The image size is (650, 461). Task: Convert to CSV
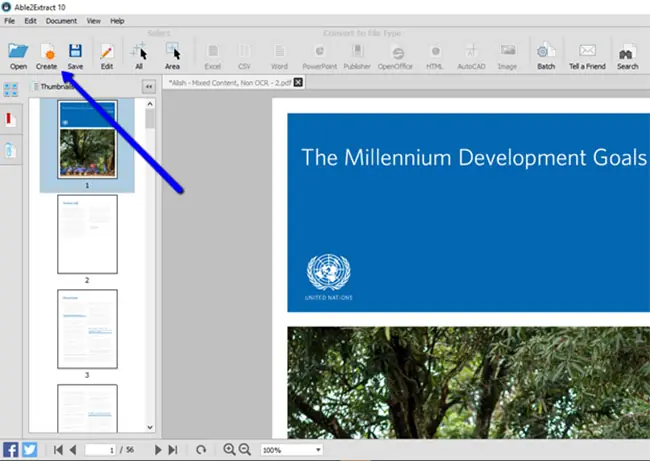click(244, 56)
